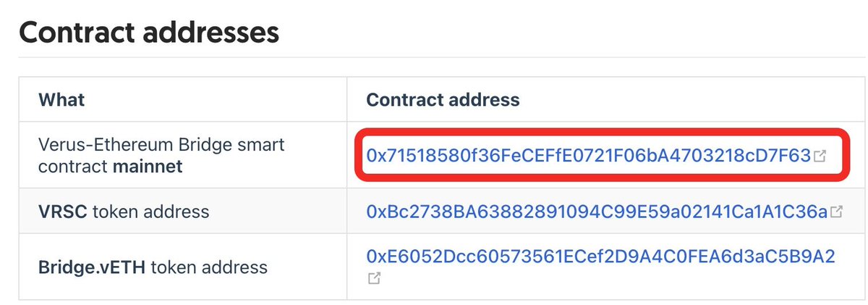Click the "Contract addresses" heading
The height and width of the screenshot is (305, 868).
[149, 33]
